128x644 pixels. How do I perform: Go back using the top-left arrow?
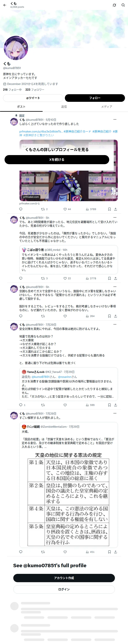[x=5, y=5]
